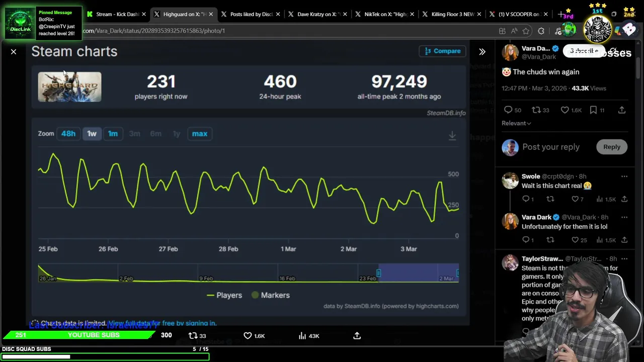Close the Stream - Kick Dashboard tab

pos(144,14)
